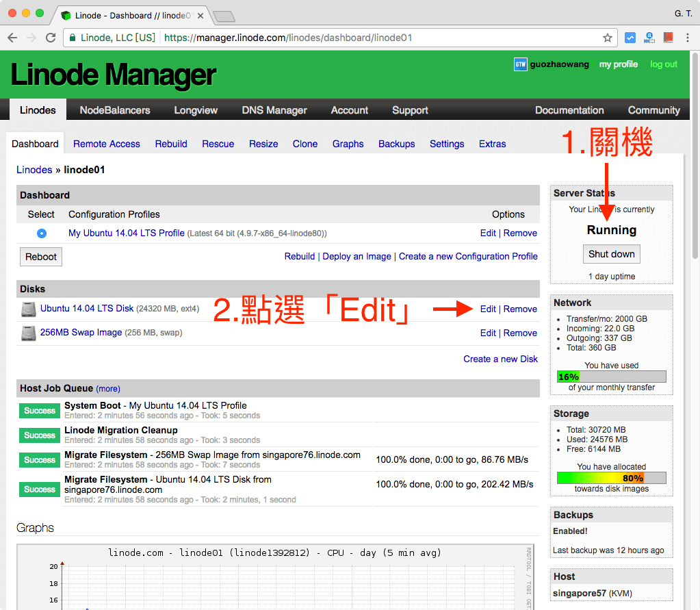This screenshot has width=700, height=610.
Task: Click the Create a new Disk link
Action: pos(500,358)
